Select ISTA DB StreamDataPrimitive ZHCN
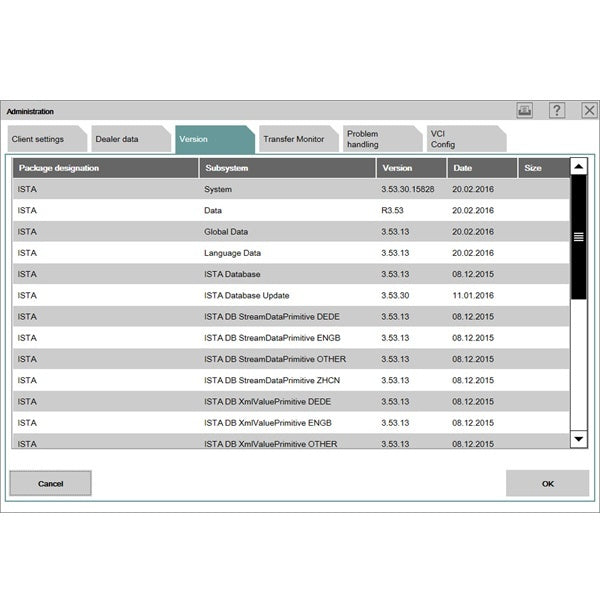Viewport: 600px width, 600px height. 272,380
